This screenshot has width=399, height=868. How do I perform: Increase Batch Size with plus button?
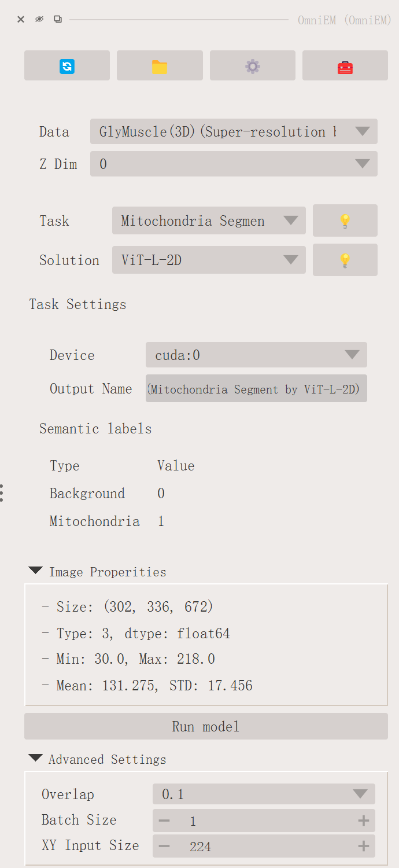364,821
